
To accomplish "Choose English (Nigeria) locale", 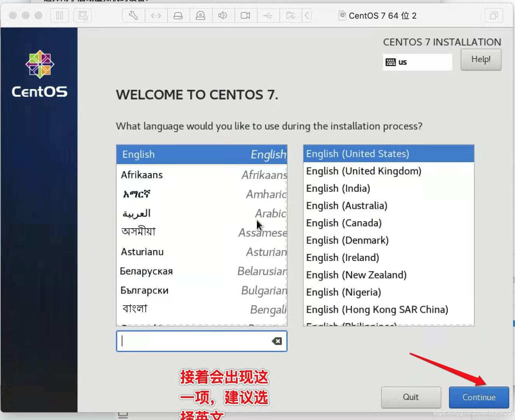I will pyautogui.click(x=389, y=292).
